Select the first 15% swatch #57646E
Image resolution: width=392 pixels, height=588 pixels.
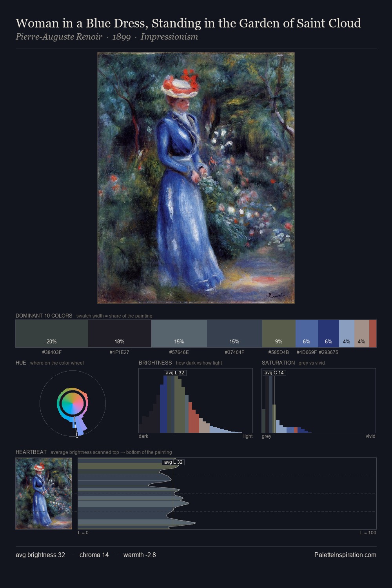179,334
